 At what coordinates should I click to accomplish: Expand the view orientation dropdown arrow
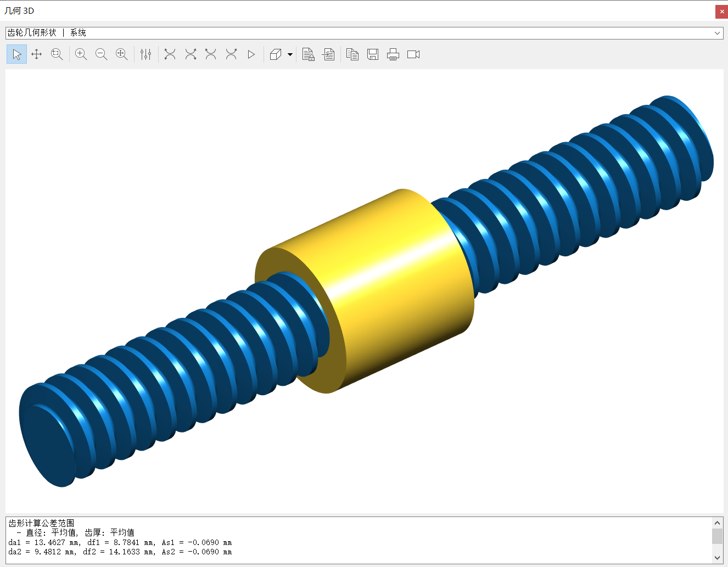[290, 54]
